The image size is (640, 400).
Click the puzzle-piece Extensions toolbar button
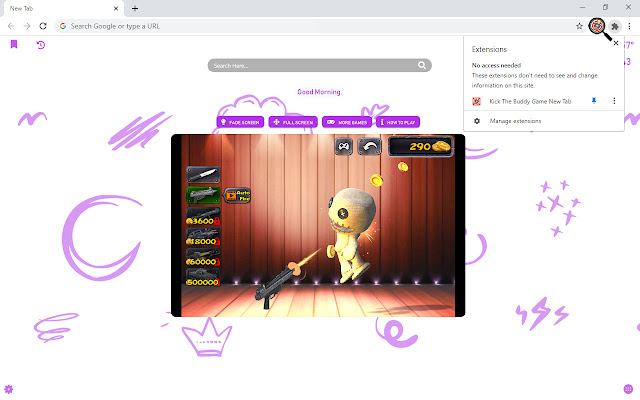click(x=615, y=27)
